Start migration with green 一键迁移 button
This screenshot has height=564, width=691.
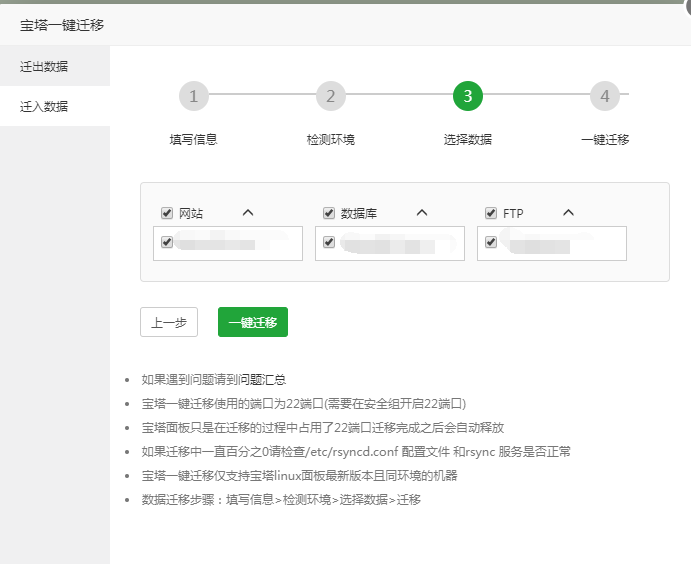point(253,322)
